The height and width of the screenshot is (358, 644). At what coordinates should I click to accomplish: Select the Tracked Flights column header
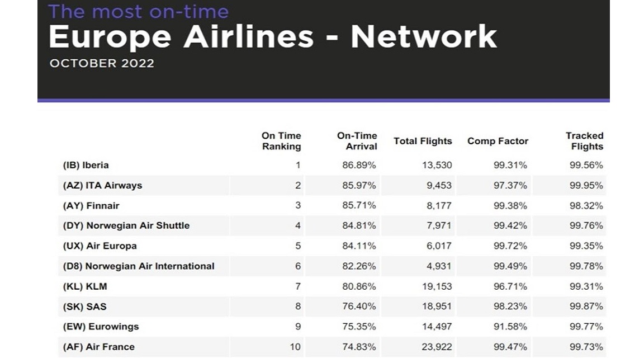pyautogui.click(x=584, y=141)
